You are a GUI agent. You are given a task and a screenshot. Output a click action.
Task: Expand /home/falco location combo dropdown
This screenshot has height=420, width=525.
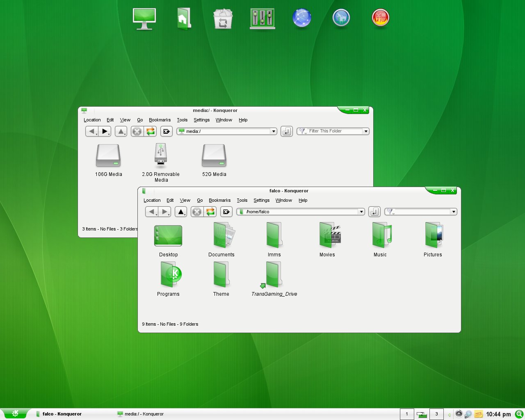[x=361, y=212]
